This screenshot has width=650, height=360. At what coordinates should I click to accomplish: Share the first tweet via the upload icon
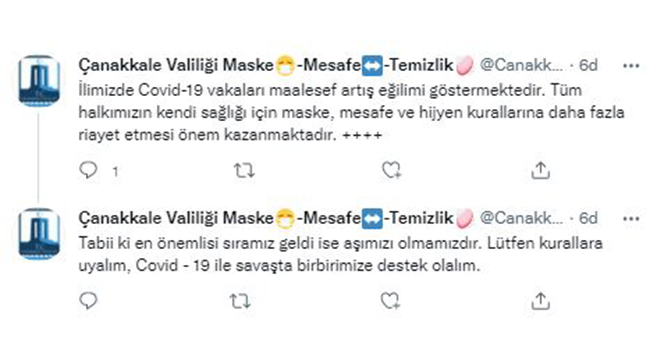(x=541, y=170)
